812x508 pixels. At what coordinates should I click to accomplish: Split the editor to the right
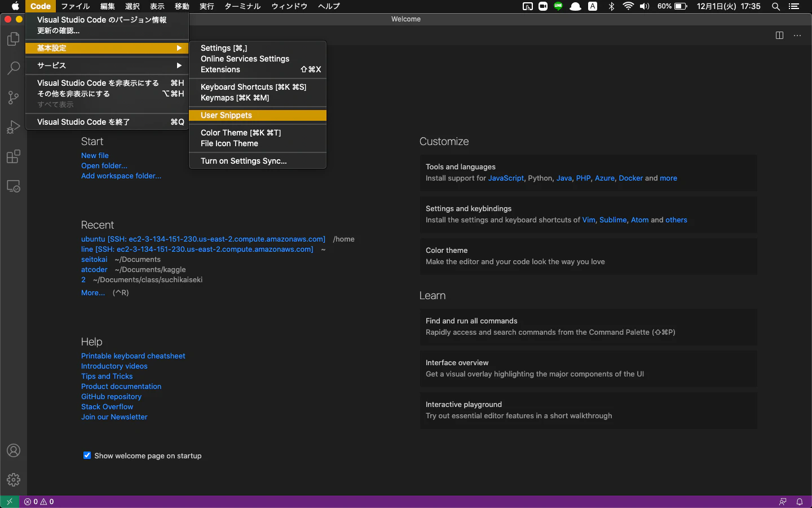(x=779, y=36)
